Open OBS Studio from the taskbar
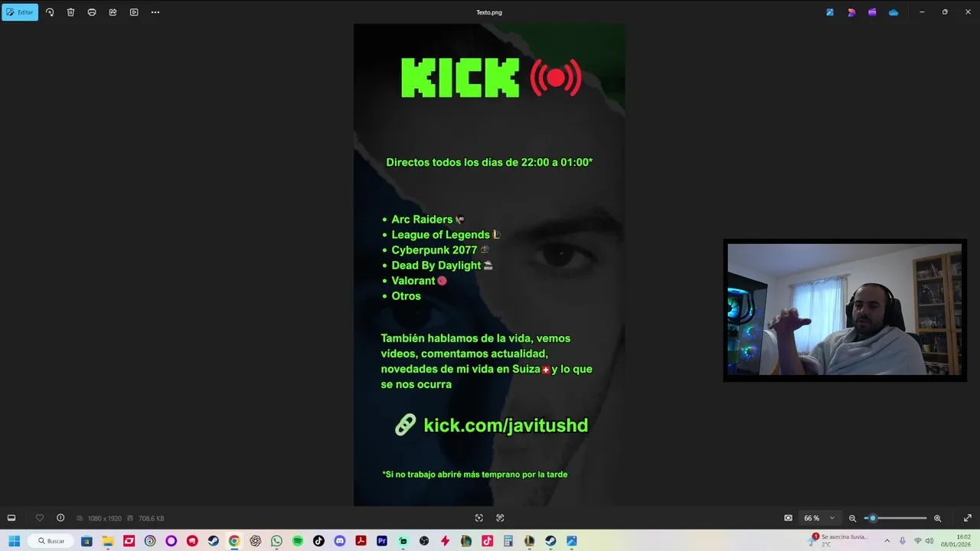 [x=424, y=541]
